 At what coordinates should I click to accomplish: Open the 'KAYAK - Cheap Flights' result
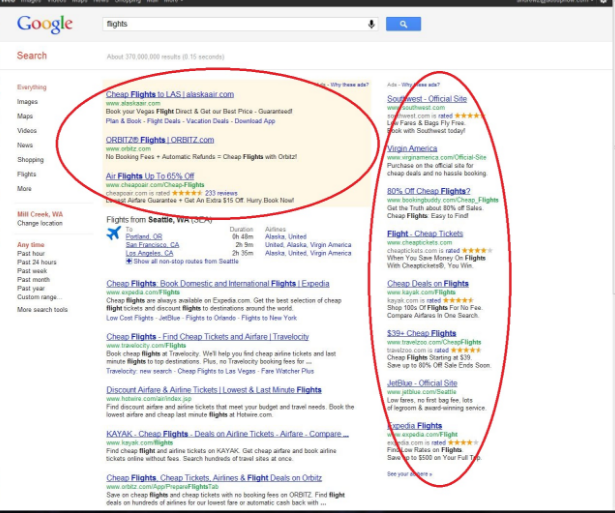[x=227, y=434]
